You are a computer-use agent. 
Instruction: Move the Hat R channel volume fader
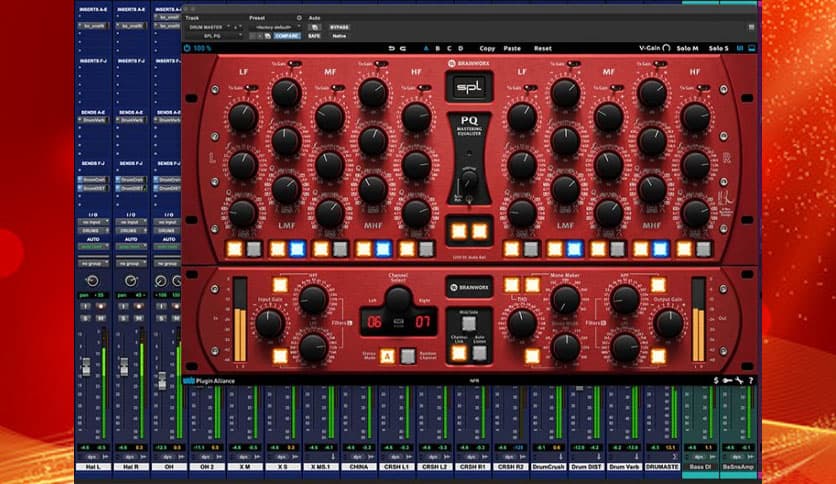pos(124,366)
